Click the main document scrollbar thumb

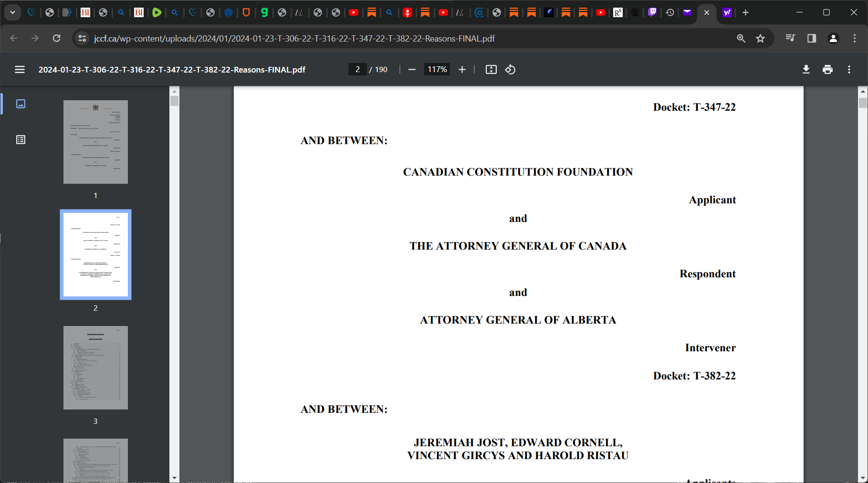[x=863, y=103]
